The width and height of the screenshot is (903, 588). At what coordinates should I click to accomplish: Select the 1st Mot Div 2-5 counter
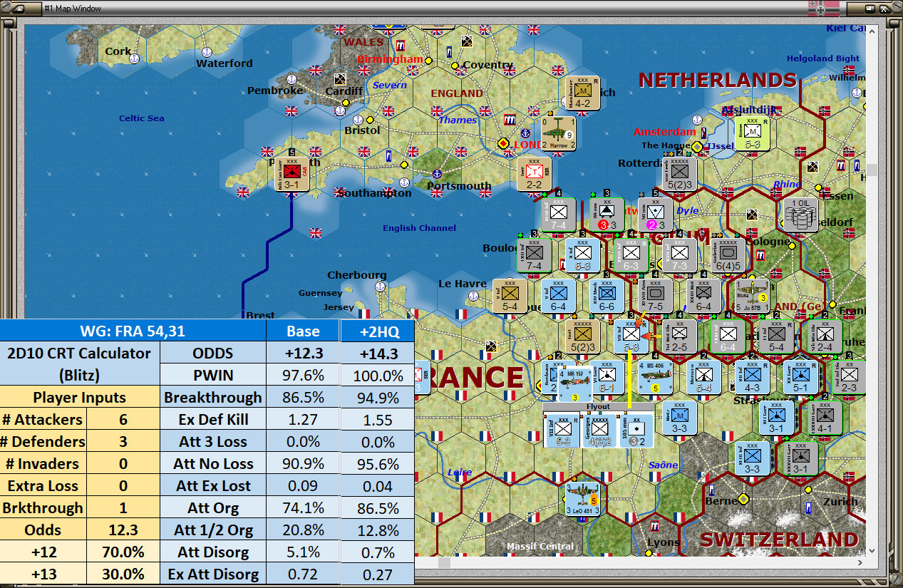tap(679, 336)
